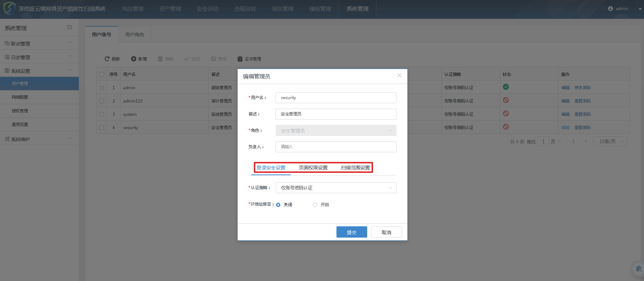644x281 pixels.
Task: Open 系统管理 in top navigation
Action: [358, 9]
